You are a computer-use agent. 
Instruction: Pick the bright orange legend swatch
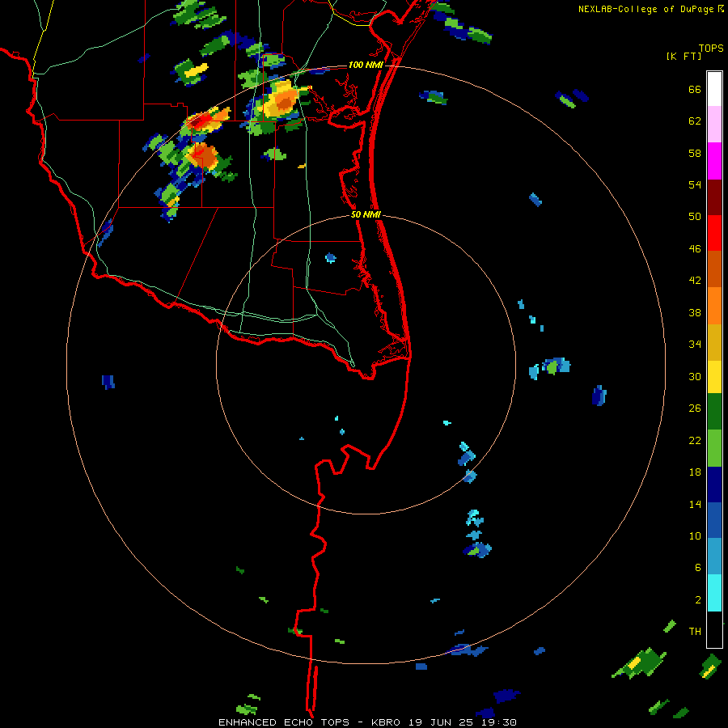coord(714,306)
